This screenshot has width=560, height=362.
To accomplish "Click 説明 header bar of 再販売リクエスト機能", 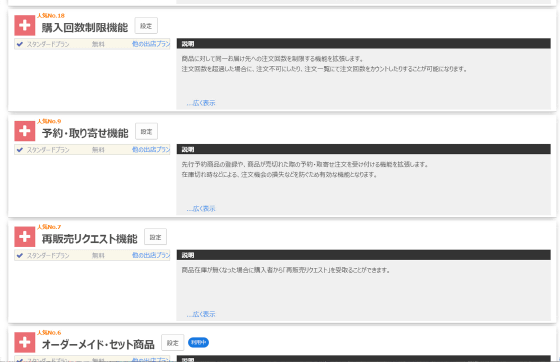I will pos(364,255).
